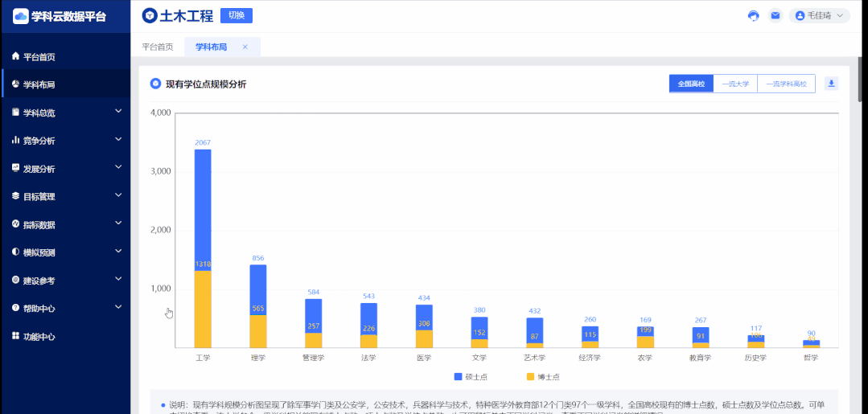Click the 模拟预测 half-circle icon
The height and width of the screenshot is (414, 868).
pyautogui.click(x=15, y=252)
